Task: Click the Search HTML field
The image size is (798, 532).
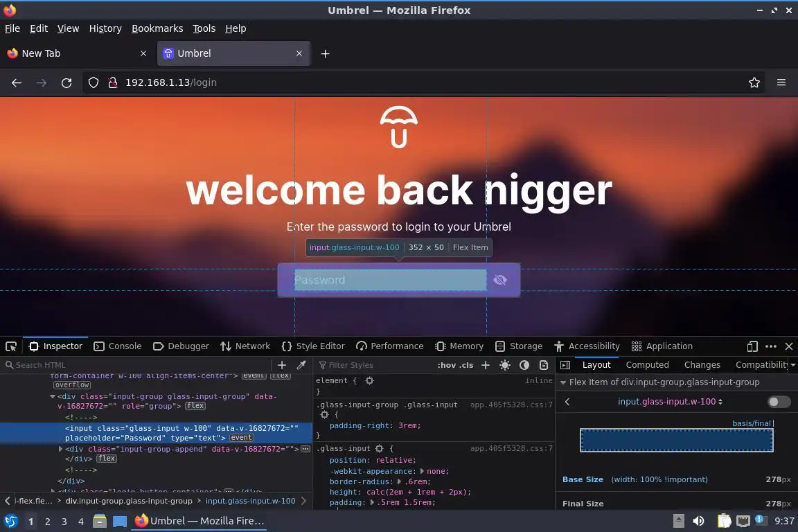Action: (137, 365)
